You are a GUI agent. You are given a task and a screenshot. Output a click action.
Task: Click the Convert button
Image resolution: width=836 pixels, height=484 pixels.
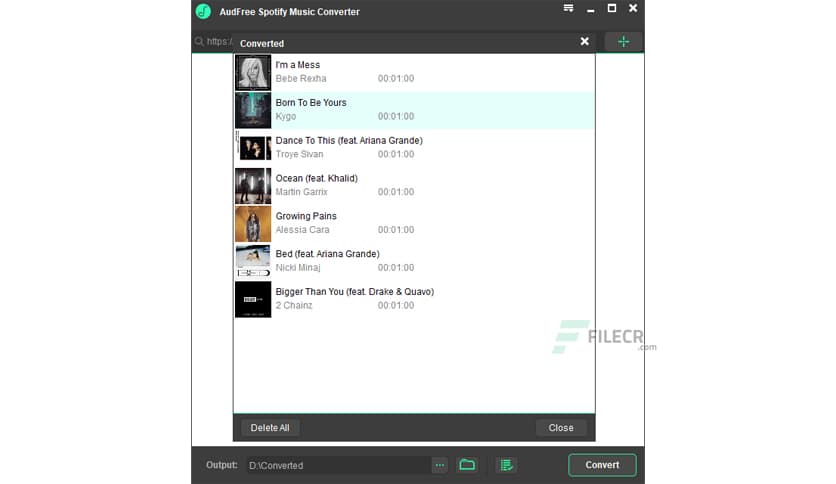point(602,465)
